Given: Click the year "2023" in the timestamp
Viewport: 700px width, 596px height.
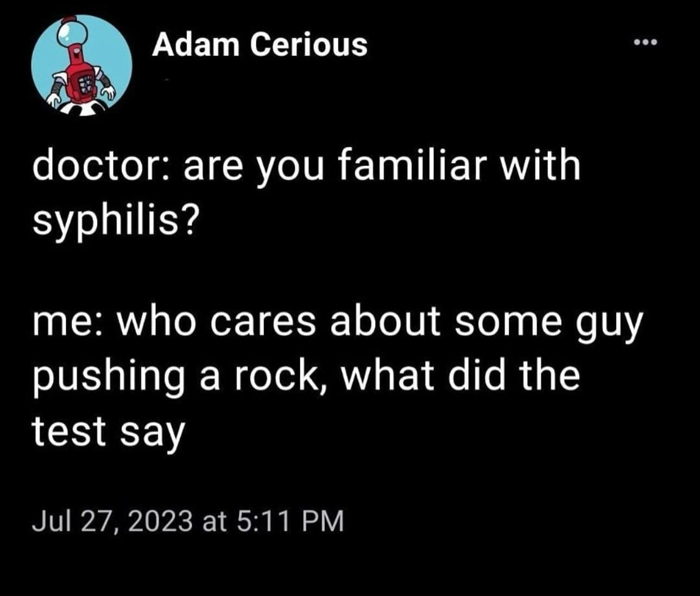Looking at the screenshot, I should click(161, 522).
